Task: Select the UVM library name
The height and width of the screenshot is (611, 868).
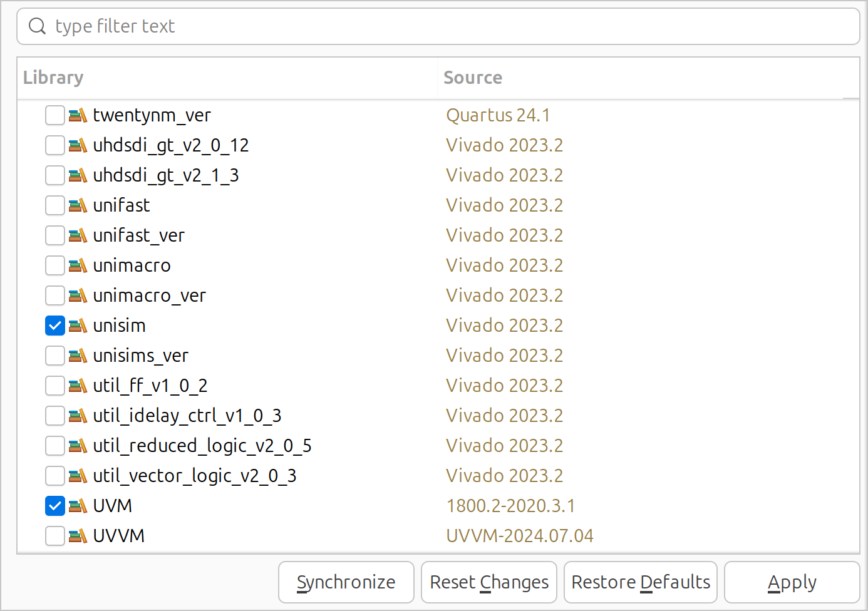Action: 113,506
